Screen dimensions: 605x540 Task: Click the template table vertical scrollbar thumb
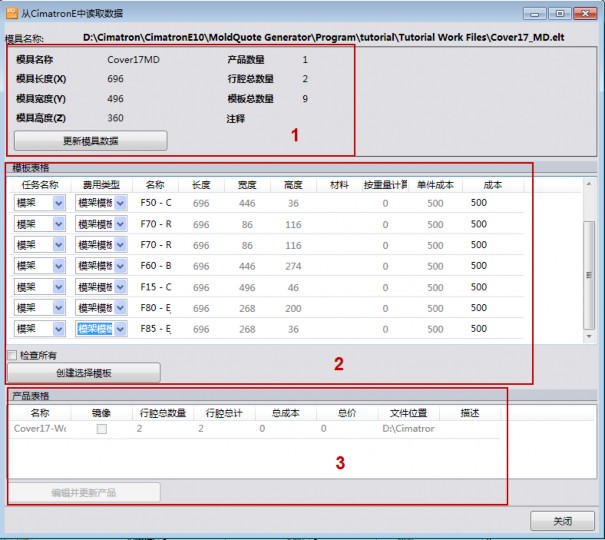[589, 275]
